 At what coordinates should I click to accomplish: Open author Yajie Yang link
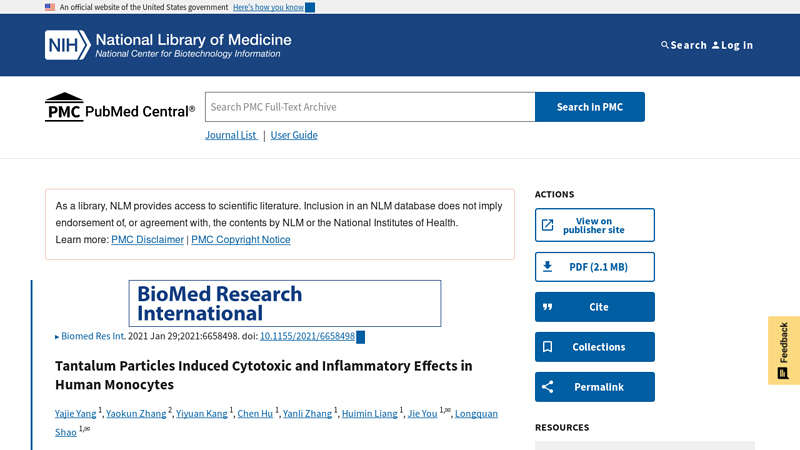(x=76, y=414)
